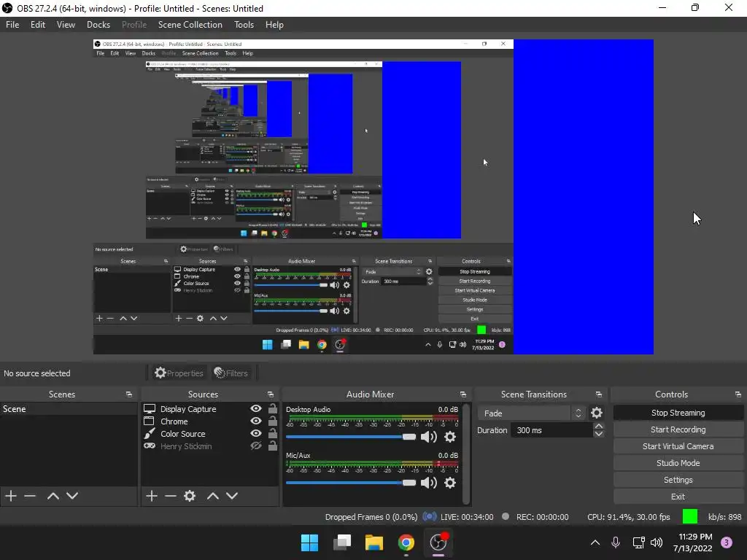747x560 pixels.
Task: Add a new scene with the plus icon
Action: [x=11, y=496]
